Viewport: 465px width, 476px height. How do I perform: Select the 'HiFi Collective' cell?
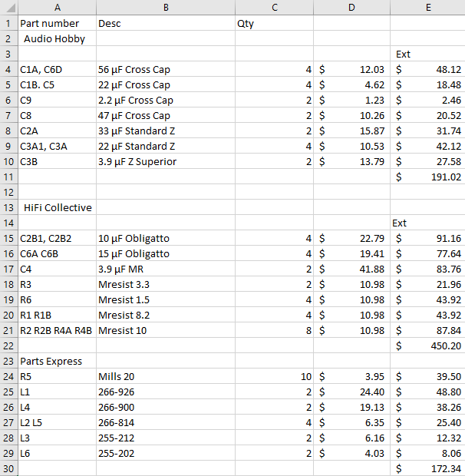[x=57, y=207]
